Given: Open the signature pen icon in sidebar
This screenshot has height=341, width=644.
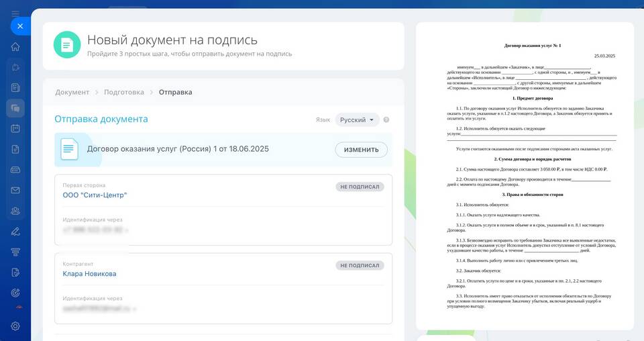Looking at the screenshot, I should click(x=15, y=232).
